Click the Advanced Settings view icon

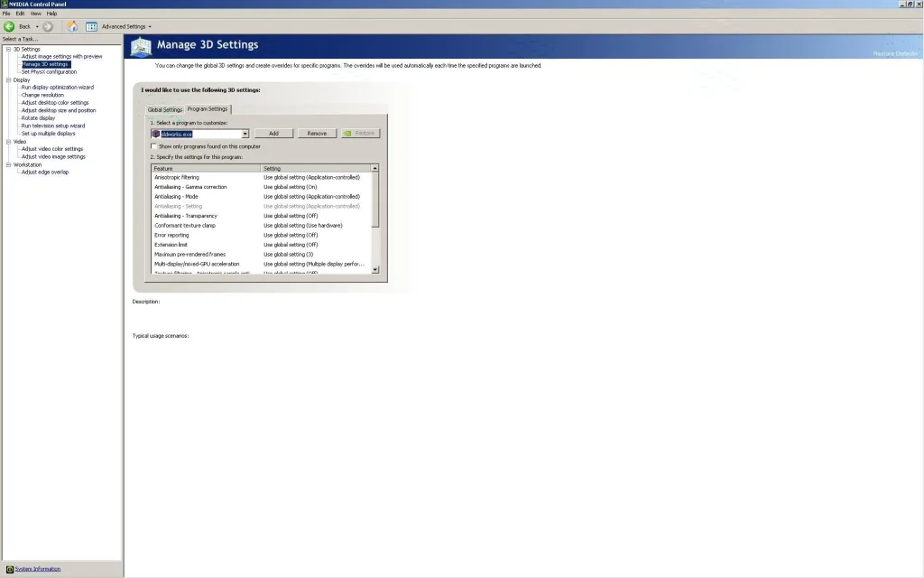click(91, 26)
